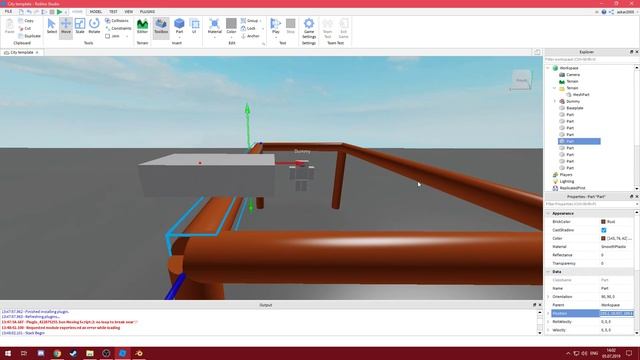This screenshot has width=640, height=360.
Task: Choose the Select tool in the ribbon
Action: (x=51, y=26)
